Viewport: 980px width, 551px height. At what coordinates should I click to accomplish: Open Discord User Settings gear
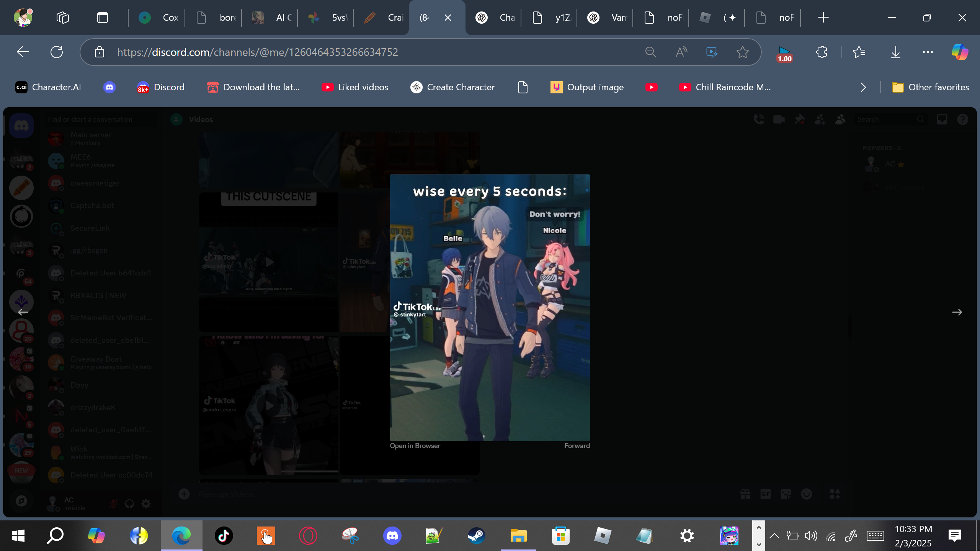[x=146, y=504]
